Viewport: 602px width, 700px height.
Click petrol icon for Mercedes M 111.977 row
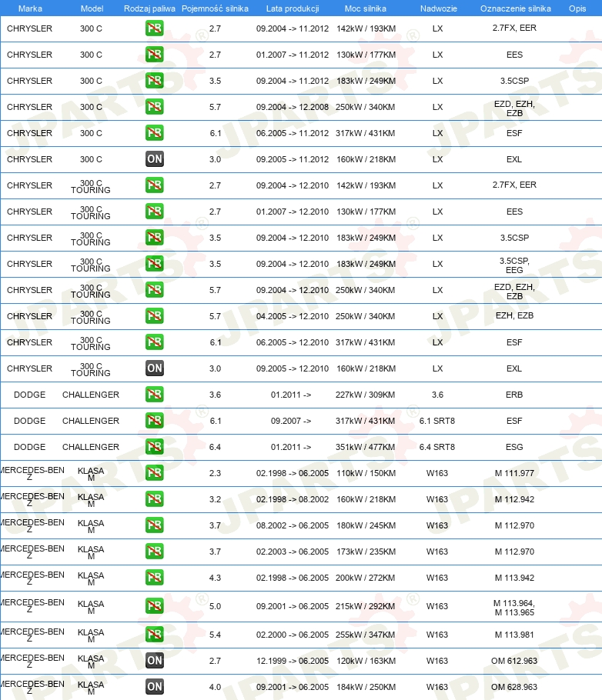click(154, 473)
